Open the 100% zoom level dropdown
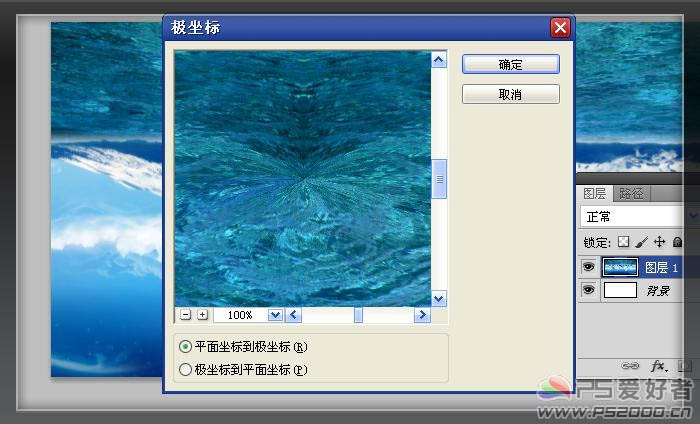The image size is (700, 424). pyautogui.click(x=275, y=315)
